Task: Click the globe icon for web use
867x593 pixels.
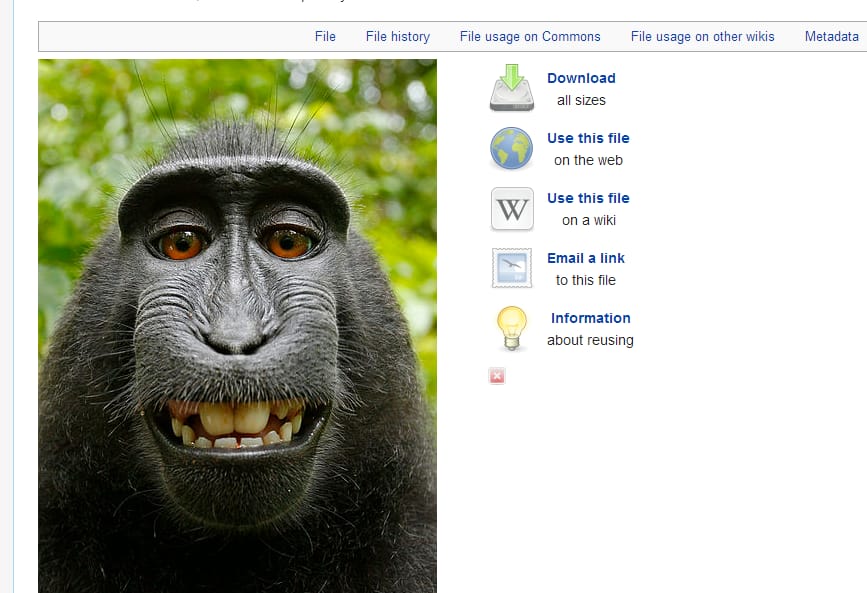Action: coord(511,148)
